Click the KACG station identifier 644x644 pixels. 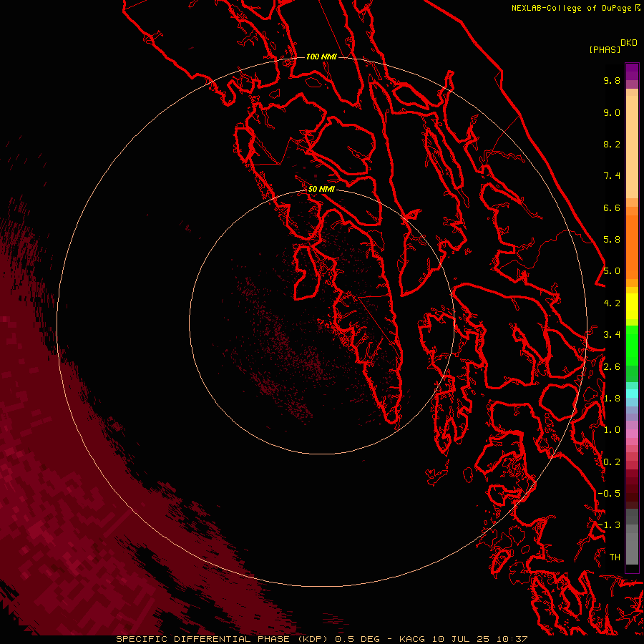(x=412, y=639)
